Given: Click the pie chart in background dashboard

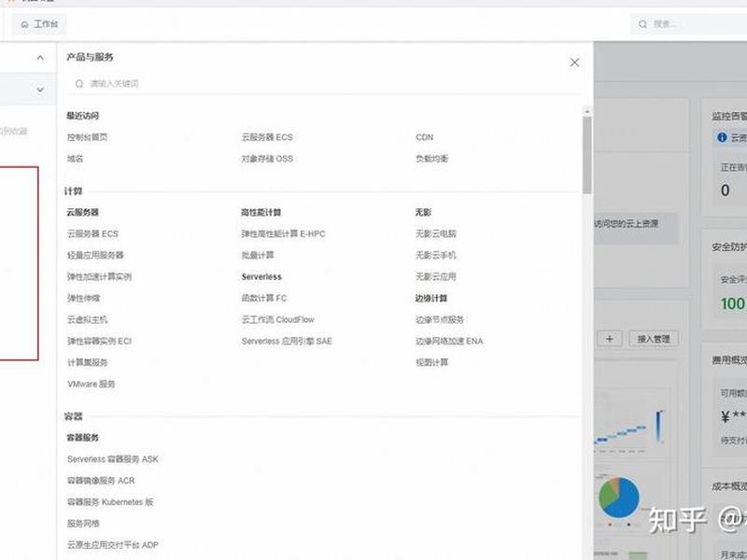Looking at the screenshot, I should tap(619, 497).
